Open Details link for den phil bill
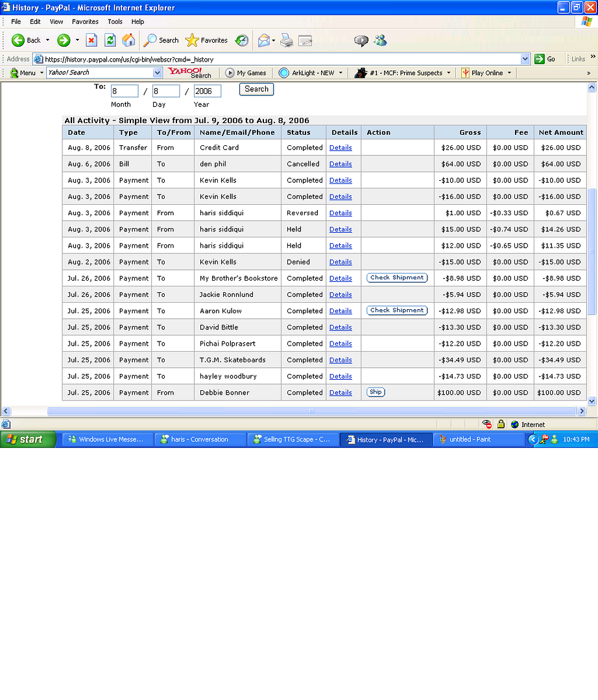The height and width of the screenshot is (700, 598). point(341,164)
